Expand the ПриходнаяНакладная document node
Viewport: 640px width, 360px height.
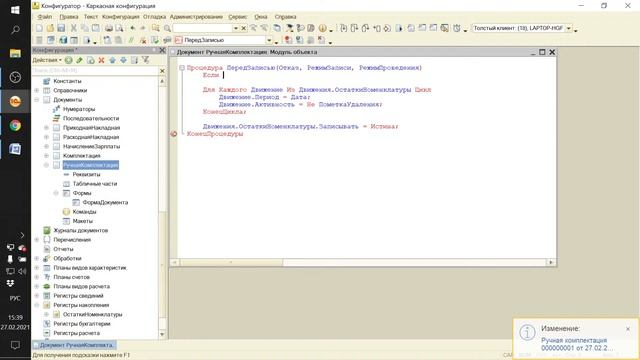coord(47,128)
